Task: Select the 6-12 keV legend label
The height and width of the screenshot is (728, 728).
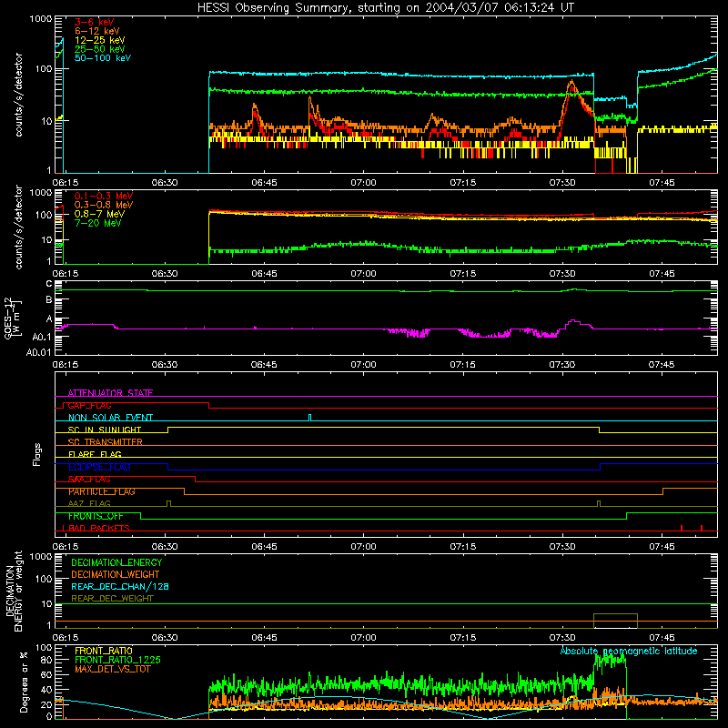Action: [x=97, y=31]
